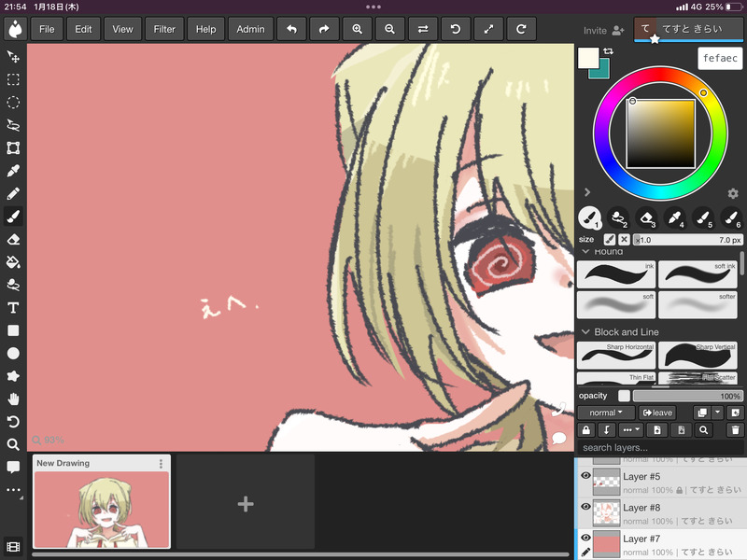Adjust the brush size slider
The width and height of the screenshot is (747, 560).
tap(688, 240)
